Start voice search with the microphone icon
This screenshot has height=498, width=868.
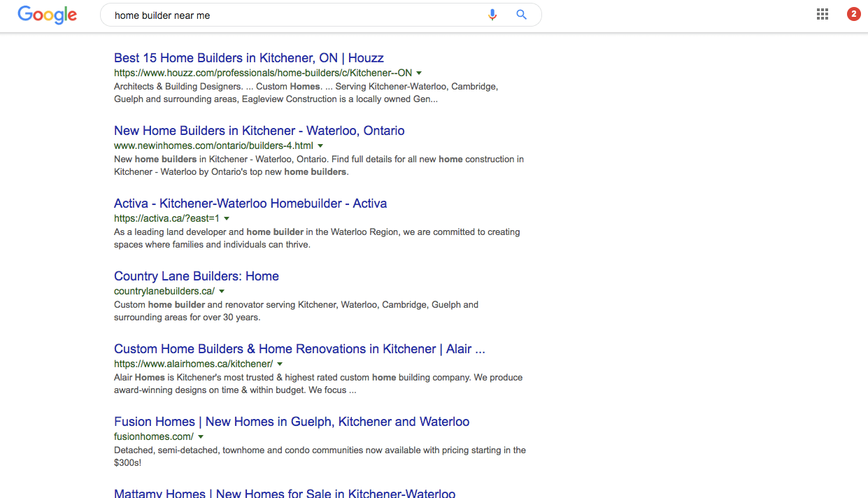coord(492,15)
